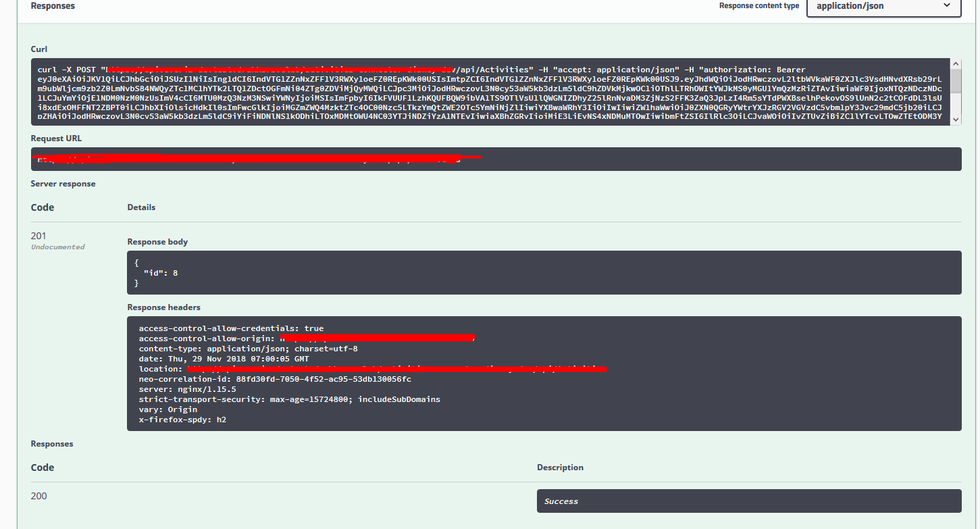Select the Response body JSON block
Screen dimensions: 980x529
click(x=544, y=272)
